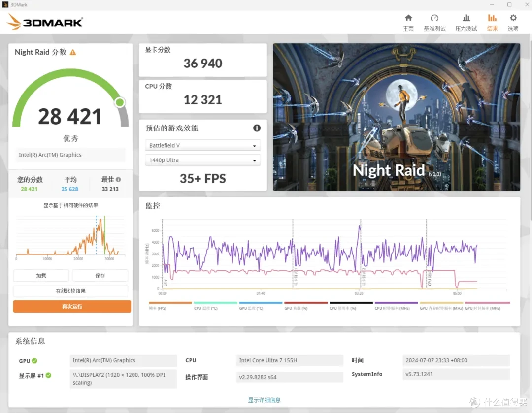The width and height of the screenshot is (532, 413).
Task: Toggle the GPU 内存时钟频率 (MHz) legend item
Action: coord(441,306)
